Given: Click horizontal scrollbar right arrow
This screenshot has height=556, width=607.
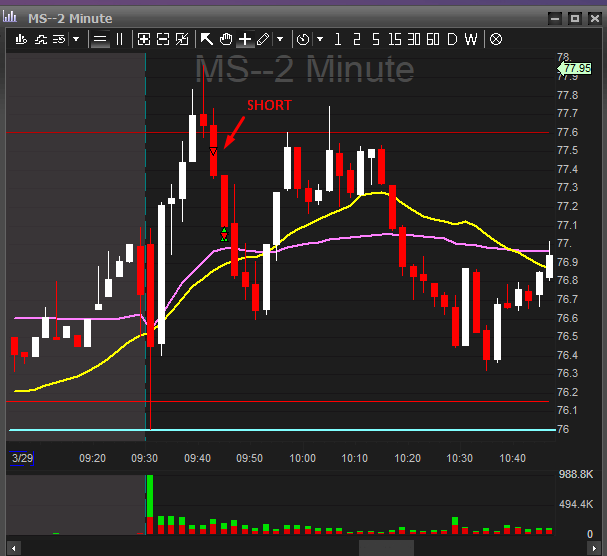Looking at the screenshot, I should 595,548.
